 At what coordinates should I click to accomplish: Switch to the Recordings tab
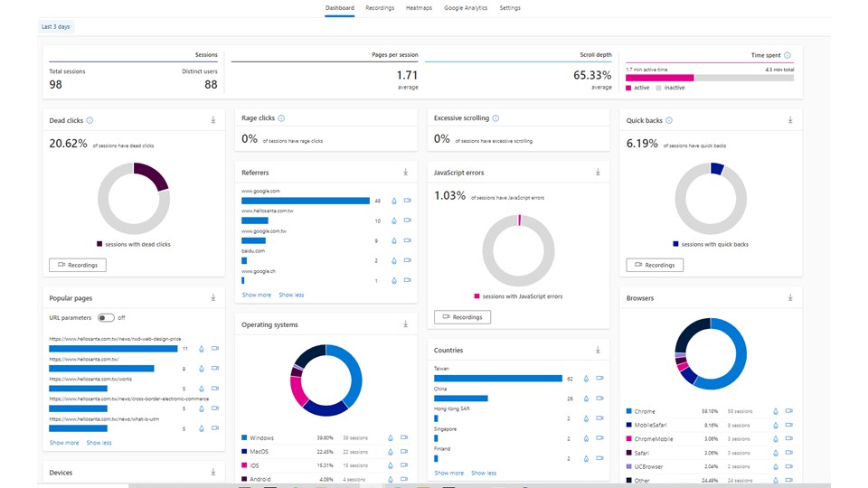click(x=380, y=8)
